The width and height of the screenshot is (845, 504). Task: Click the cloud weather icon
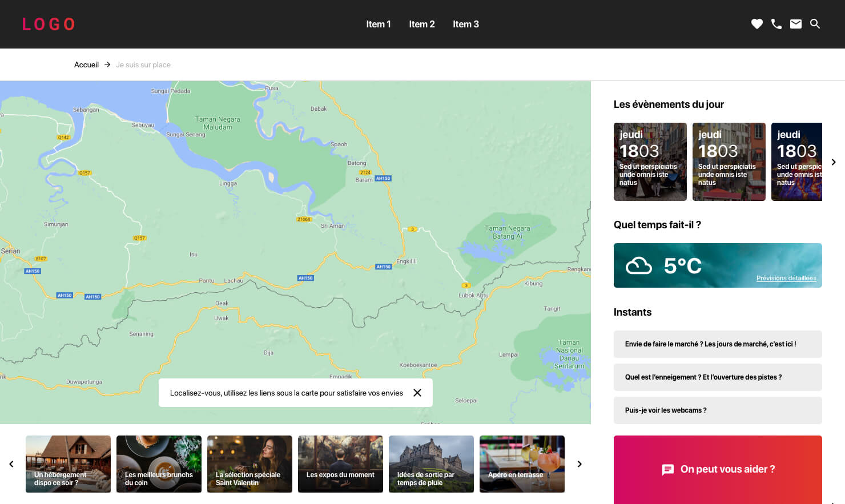coord(638,265)
